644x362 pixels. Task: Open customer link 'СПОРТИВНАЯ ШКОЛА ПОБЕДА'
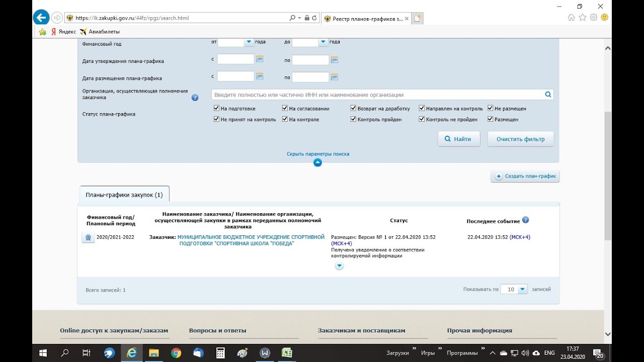point(251,240)
